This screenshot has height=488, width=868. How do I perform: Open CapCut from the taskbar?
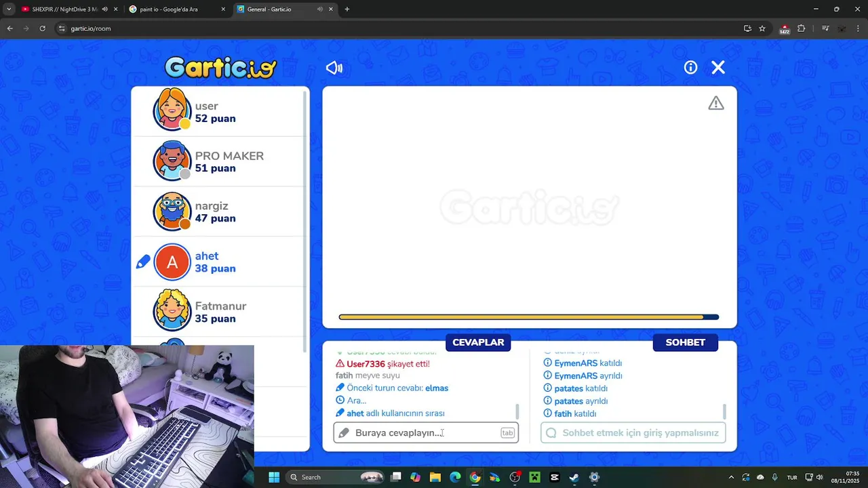click(554, 477)
